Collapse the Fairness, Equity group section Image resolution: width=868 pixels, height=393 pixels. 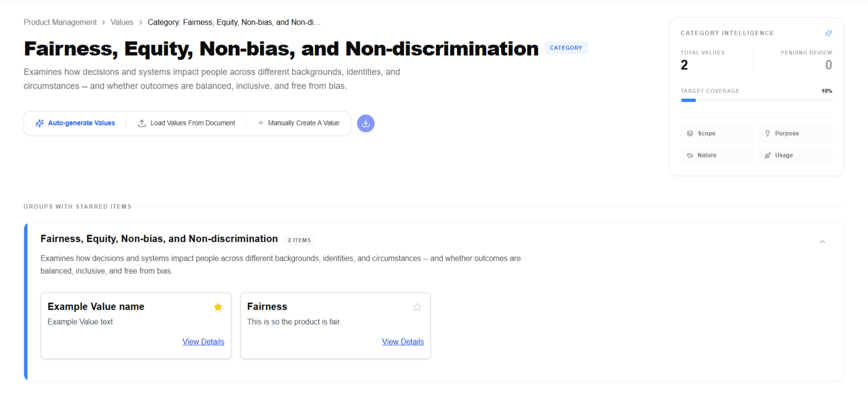coord(822,241)
